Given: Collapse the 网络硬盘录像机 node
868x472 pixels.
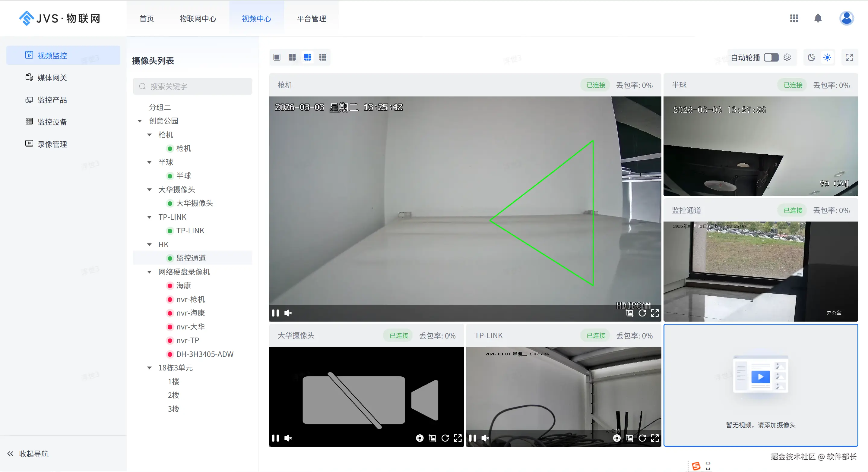Looking at the screenshot, I should 149,272.
